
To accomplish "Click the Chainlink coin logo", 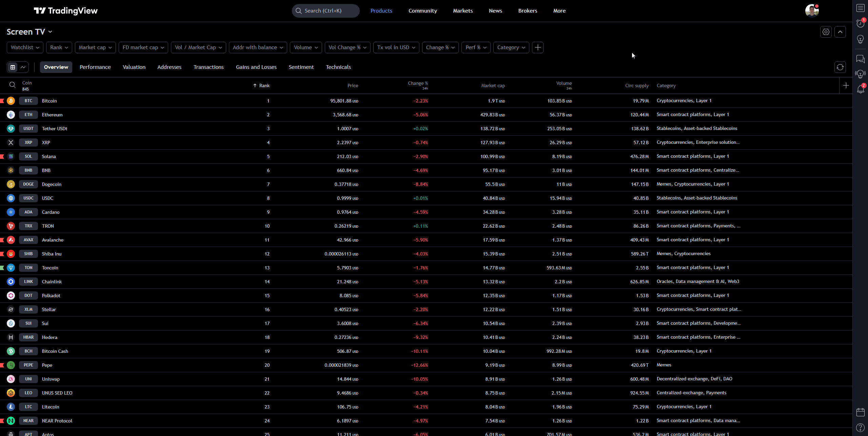I will point(11,282).
